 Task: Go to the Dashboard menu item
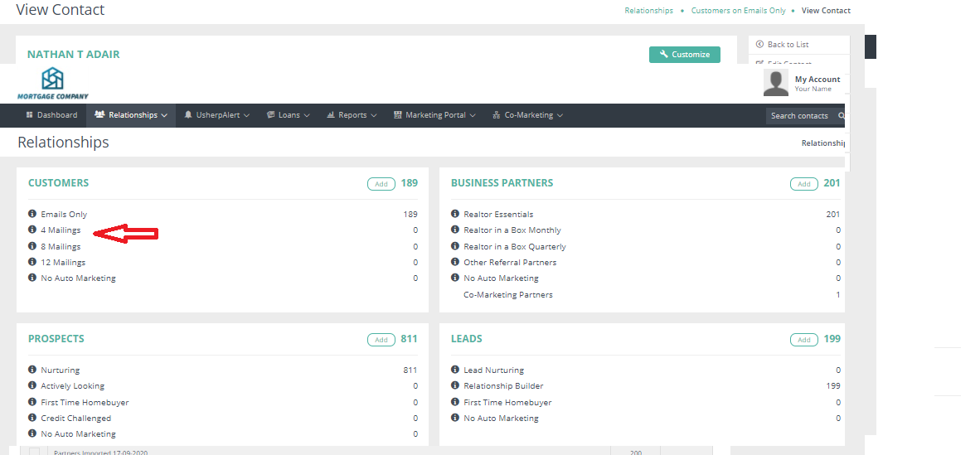(x=51, y=115)
